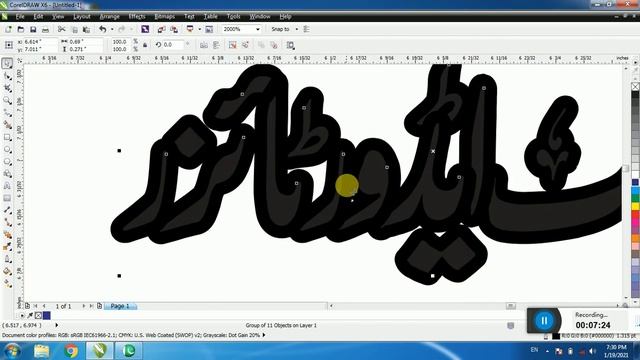The height and width of the screenshot is (360, 640).
Task: Select the Rectangle tool in the toolbox
Action: pos(7,137)
